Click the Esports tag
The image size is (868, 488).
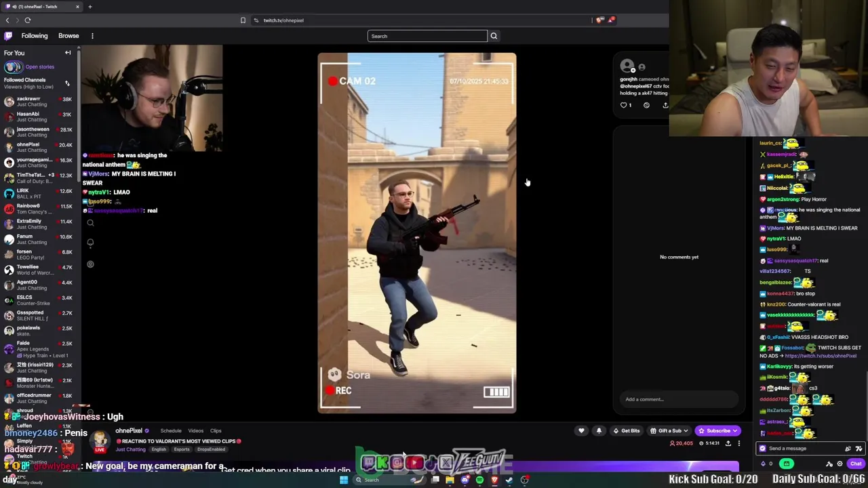coord(182,449)
